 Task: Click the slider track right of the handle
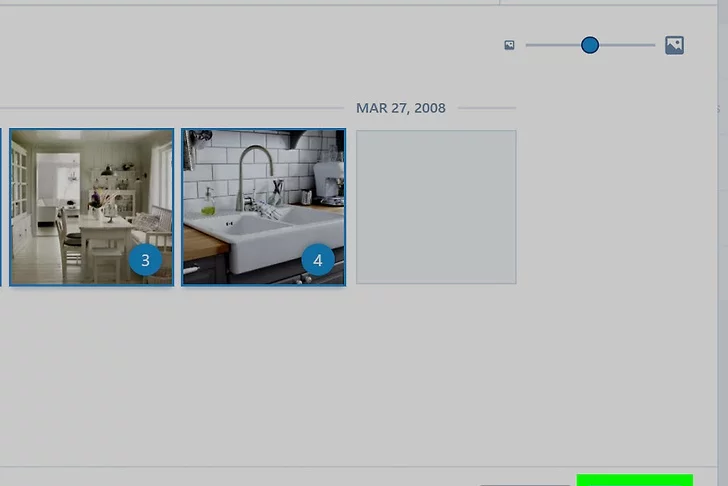point(627,45)
